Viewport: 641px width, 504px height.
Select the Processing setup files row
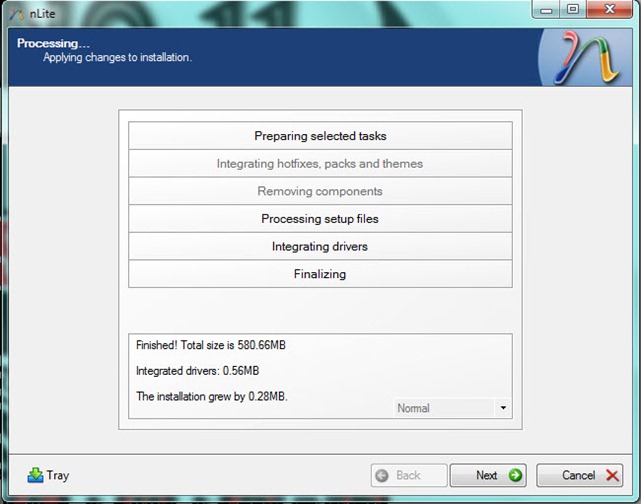(x=320, y=219)
